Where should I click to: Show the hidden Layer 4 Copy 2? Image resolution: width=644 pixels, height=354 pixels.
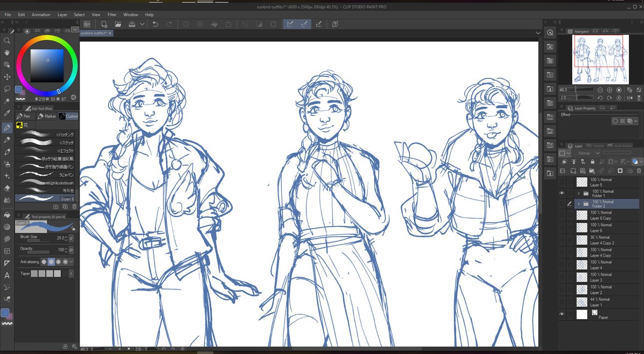click(x=562, y=240)
